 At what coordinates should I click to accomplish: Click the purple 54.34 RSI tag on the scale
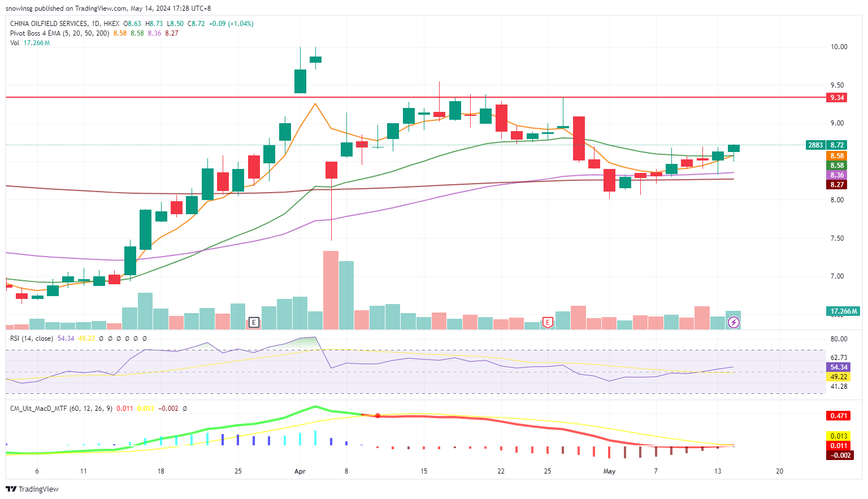pos(839,367)
